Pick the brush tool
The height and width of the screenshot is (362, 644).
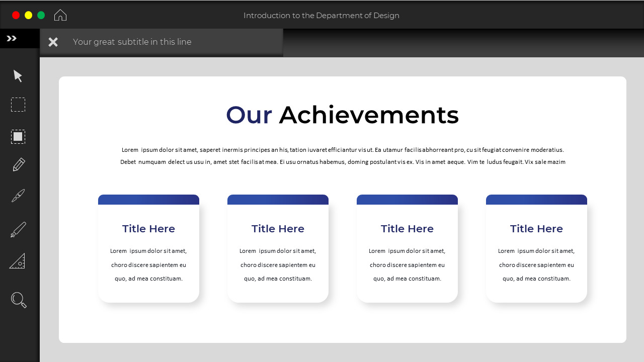(18, 196)
